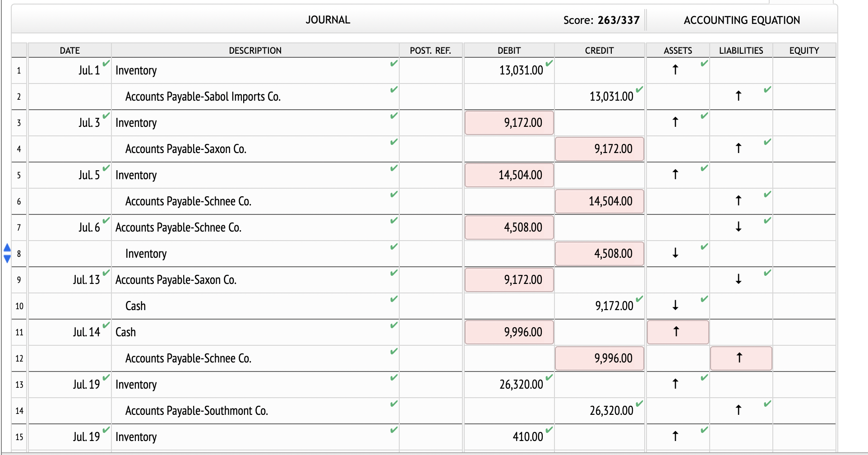The height and width of the screenshot is (455, 868).
Task: Click the Liabilities increase arrow for Accounts Payable-Southmont
Action: point(739,410)
